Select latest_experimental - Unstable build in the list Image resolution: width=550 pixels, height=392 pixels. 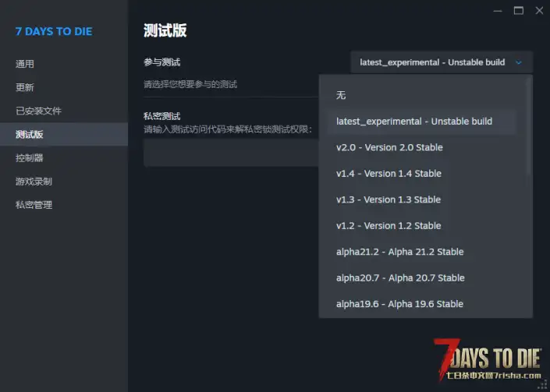(421, 122)
